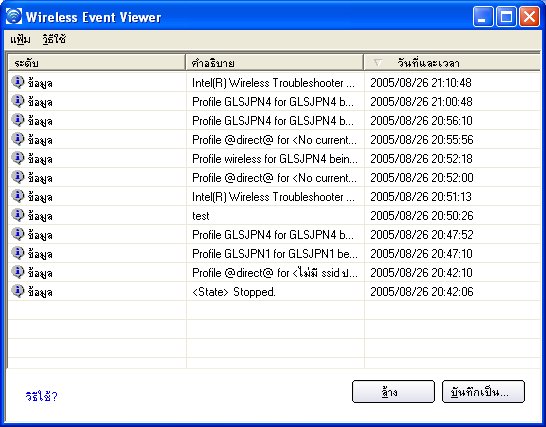
Task: Click the info icon for the '<State> Stopped.' event
Action: (x=17, y=291)
